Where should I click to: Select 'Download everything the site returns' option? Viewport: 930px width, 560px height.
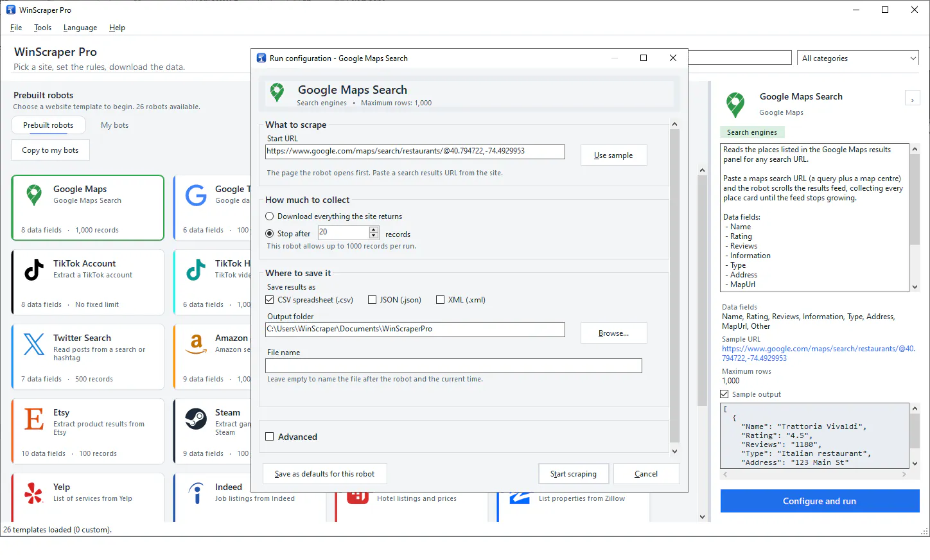point(270,216)
